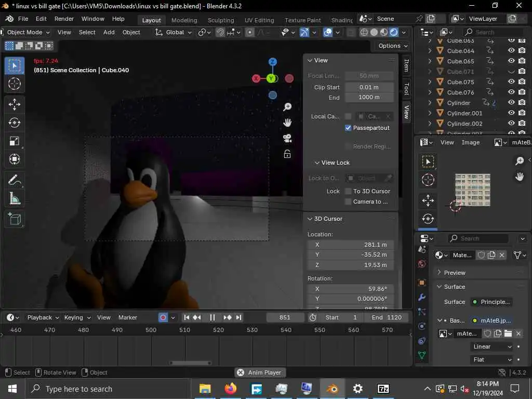The height and width of the screenshot is (399, 532).
Task: Switch to the Modeling workspace tab
Action: click(184, 20)
